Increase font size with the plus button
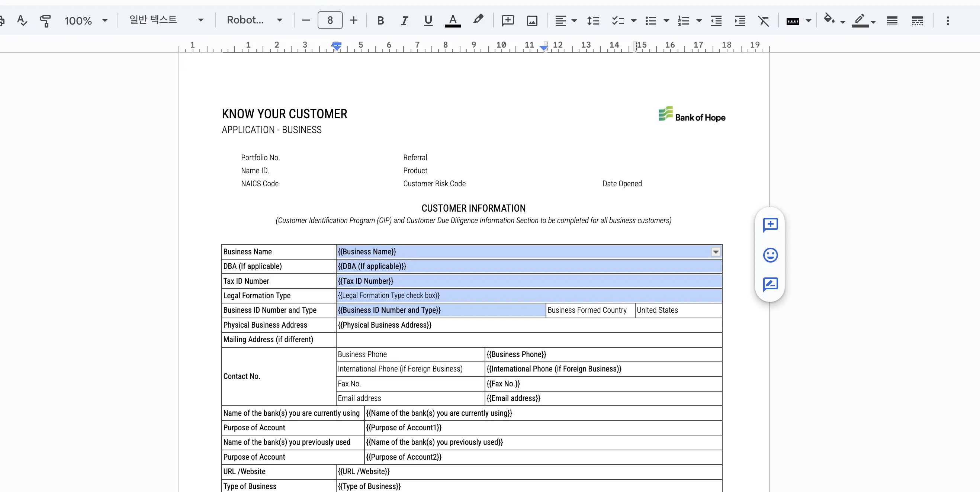This screenshot has height=492, width=980. point(353,20)
